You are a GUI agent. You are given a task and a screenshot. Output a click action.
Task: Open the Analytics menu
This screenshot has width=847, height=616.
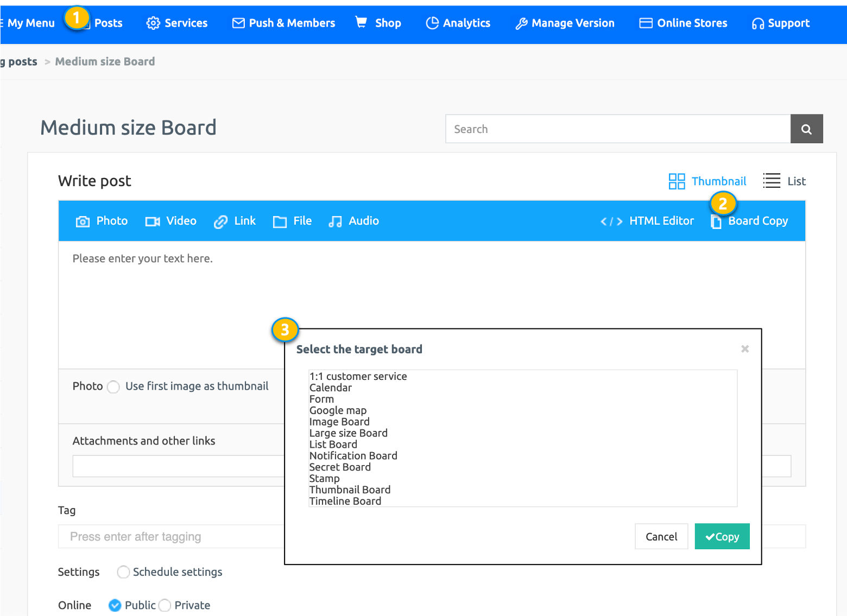pyautogui.click(x=458, y=23)
